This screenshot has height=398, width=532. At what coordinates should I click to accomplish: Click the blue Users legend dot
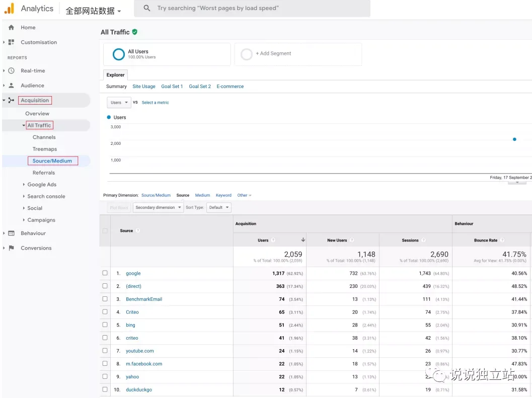pyautogui.click(x=109, y=117)
